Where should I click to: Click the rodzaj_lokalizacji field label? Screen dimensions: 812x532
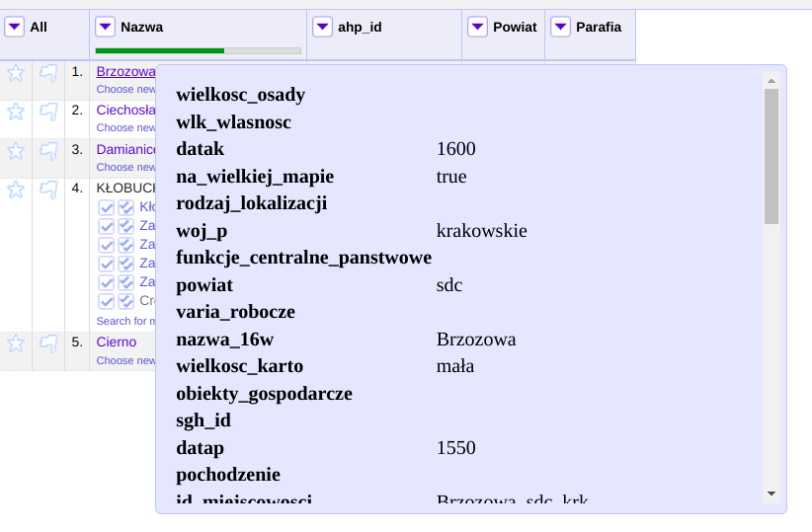coord(252,204)
